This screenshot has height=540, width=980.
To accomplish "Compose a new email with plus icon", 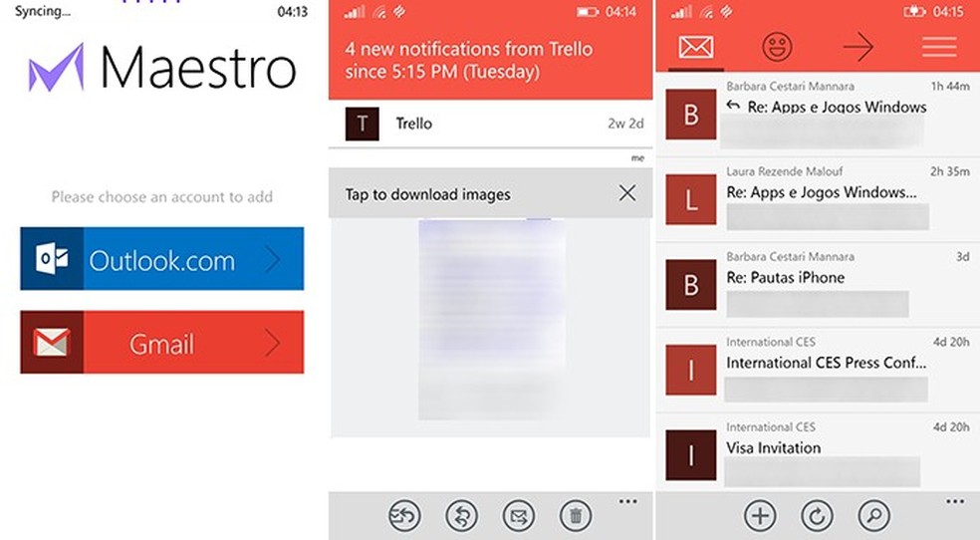I will pyautogui.click(x=760, y=516).
